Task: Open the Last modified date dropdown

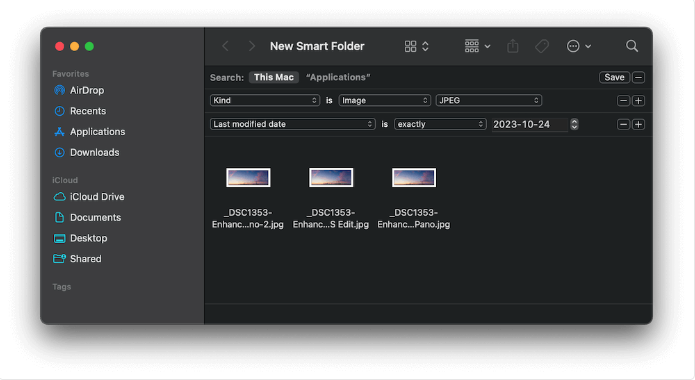Action: pos(293,124)
